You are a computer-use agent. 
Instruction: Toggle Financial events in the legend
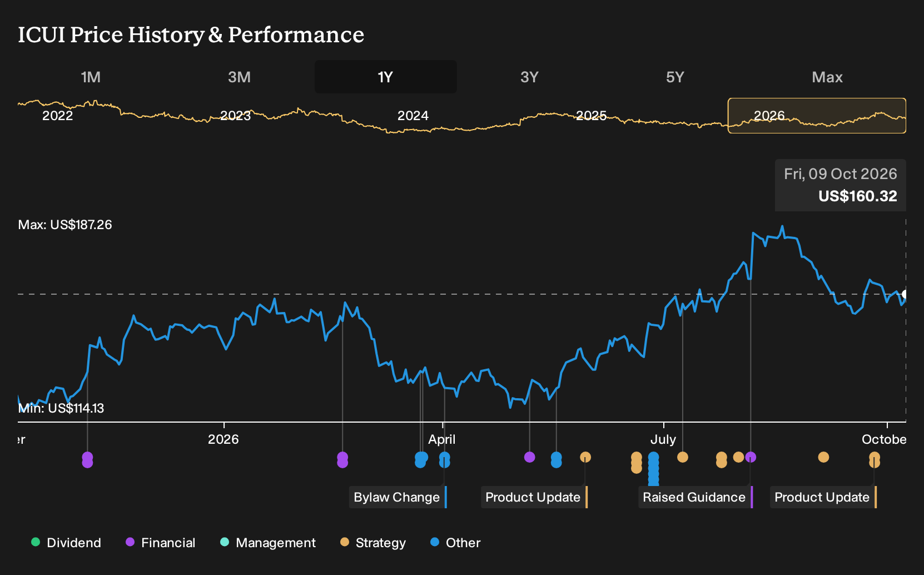pyautogui.click(x=161, y=543)
